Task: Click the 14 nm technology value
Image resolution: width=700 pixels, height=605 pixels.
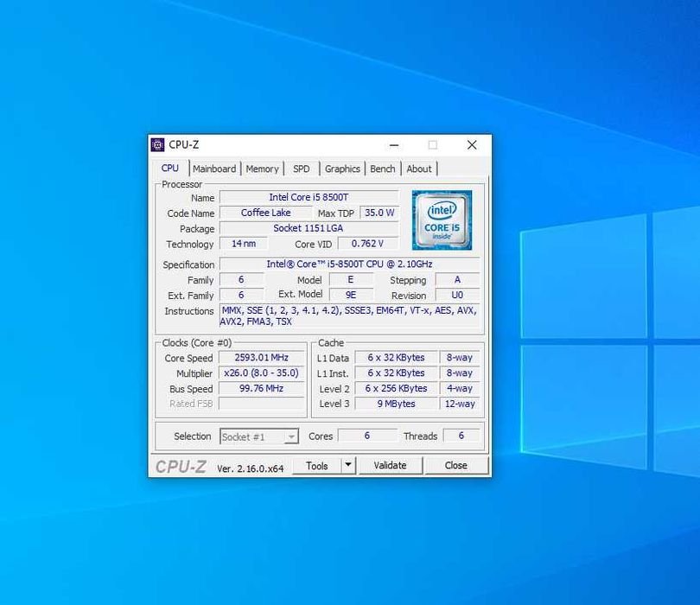Action: tap(244, 244)
